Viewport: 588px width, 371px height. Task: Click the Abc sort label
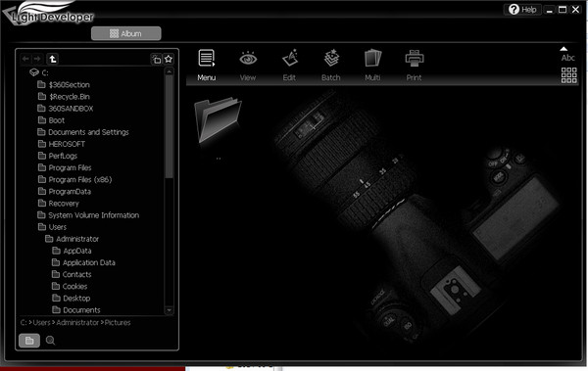(x=567, y=58)
